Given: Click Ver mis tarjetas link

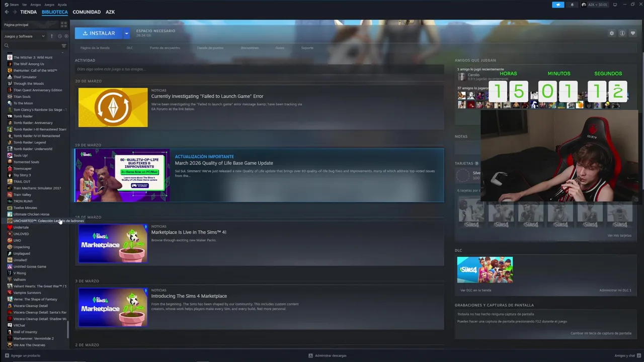Looking at the screenshot, I should [x=619, y=235].
